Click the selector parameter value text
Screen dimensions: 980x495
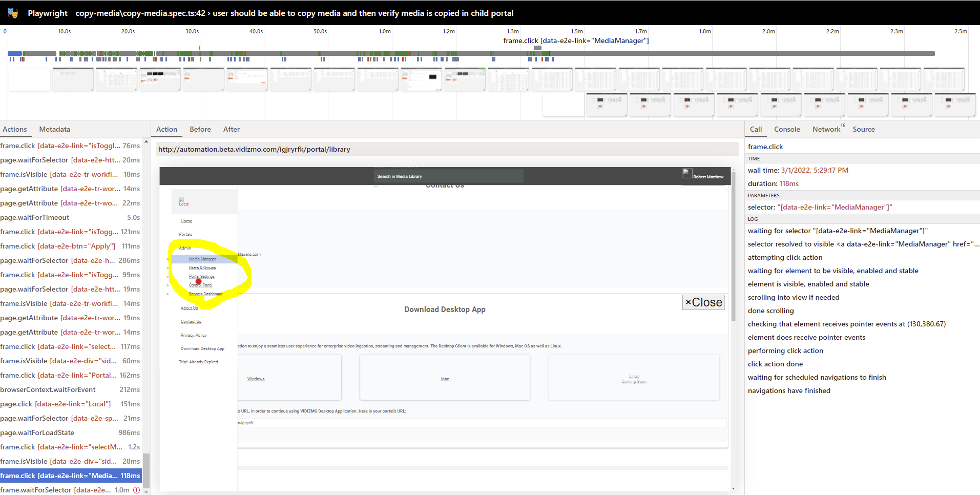[x=835, y=207]
